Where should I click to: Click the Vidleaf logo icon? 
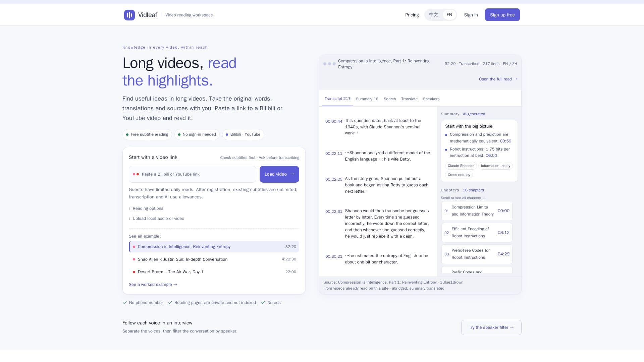129,15
